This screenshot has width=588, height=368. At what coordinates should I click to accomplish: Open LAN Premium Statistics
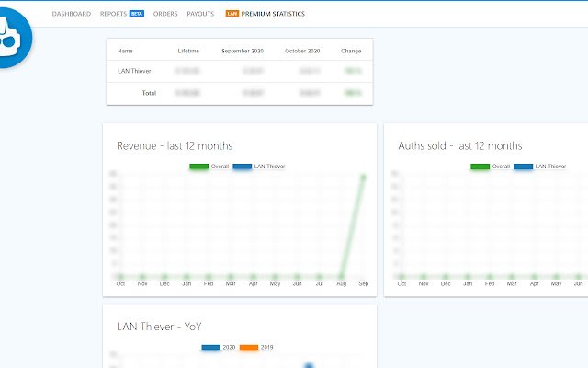tap(266, 14)
